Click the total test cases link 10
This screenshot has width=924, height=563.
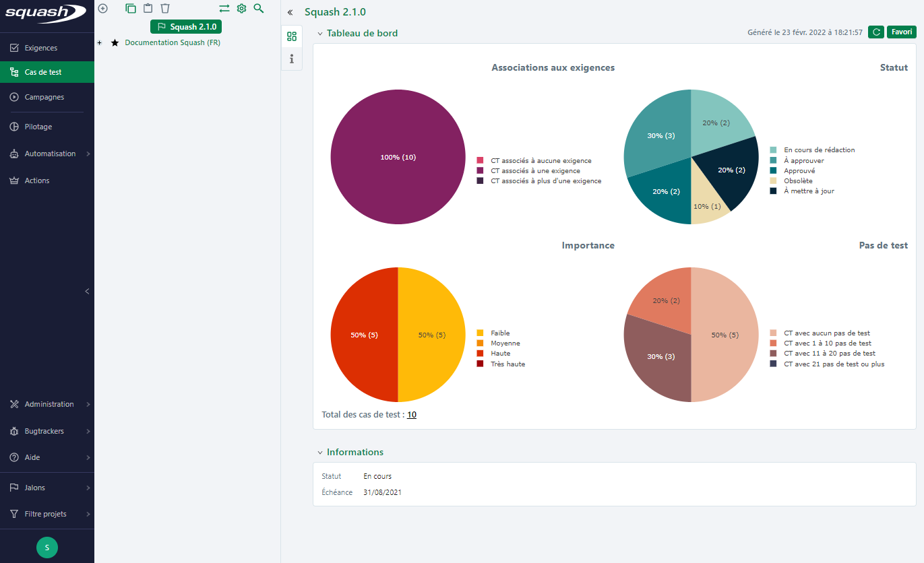pos(412,415)
